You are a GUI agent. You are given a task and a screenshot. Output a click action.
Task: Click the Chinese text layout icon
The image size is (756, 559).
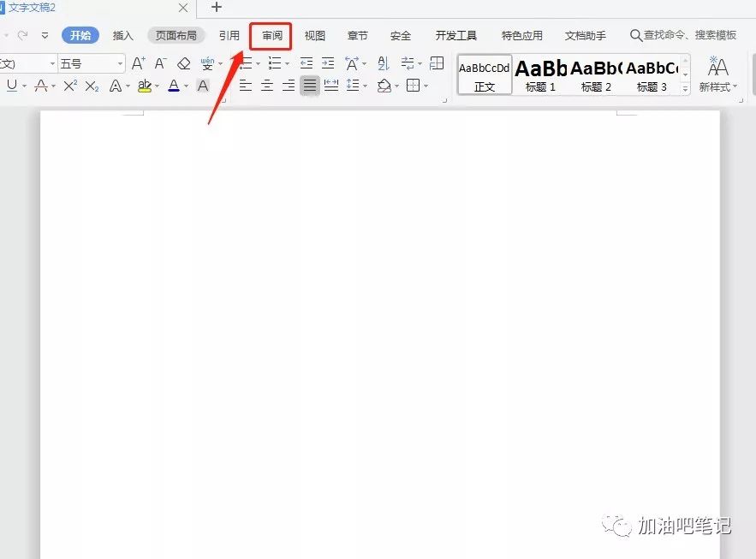(x=352, y=63)
